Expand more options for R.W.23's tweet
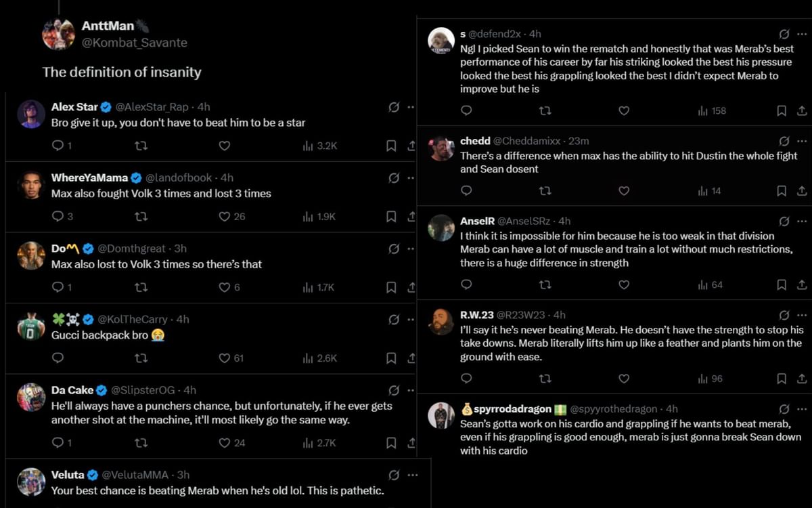This screenshot has width=812, height=508. pyautogui.click(x=802, y=315)
